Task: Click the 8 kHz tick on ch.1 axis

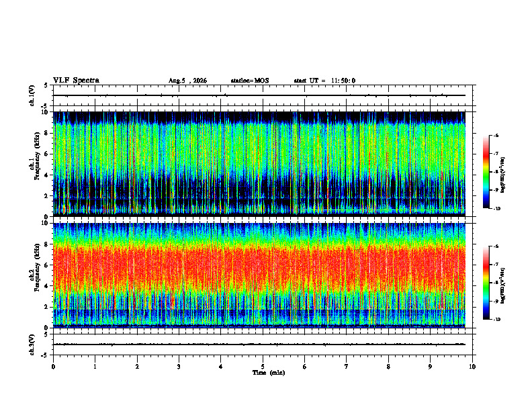Action: [46, 133]
